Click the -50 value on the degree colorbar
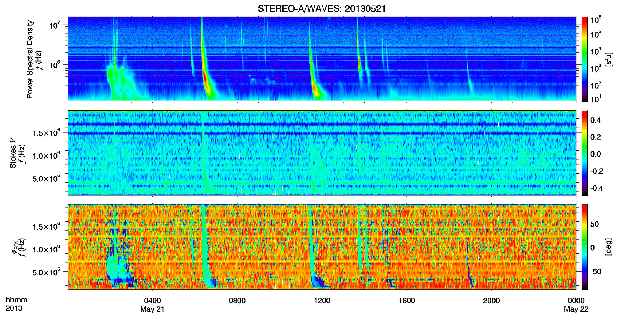644x332 pixels. click(596, 271)
